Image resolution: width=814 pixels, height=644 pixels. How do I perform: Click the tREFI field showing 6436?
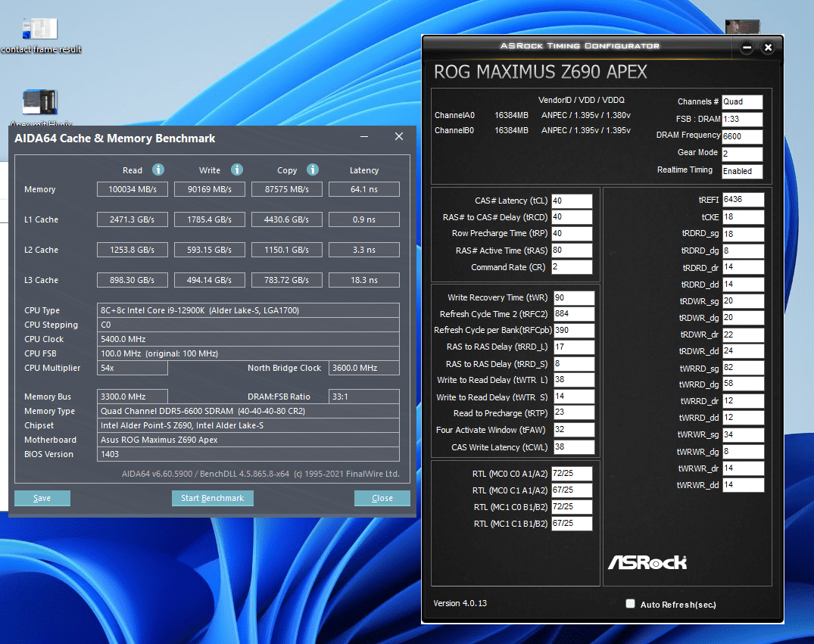743,199
